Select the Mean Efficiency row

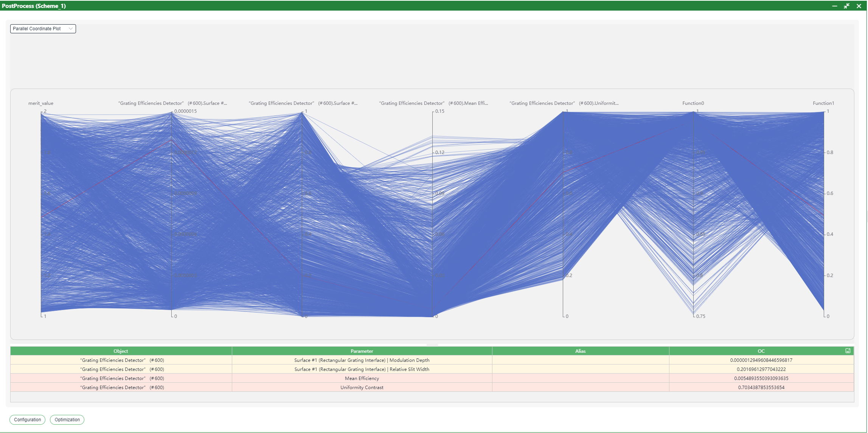point(432,378)
